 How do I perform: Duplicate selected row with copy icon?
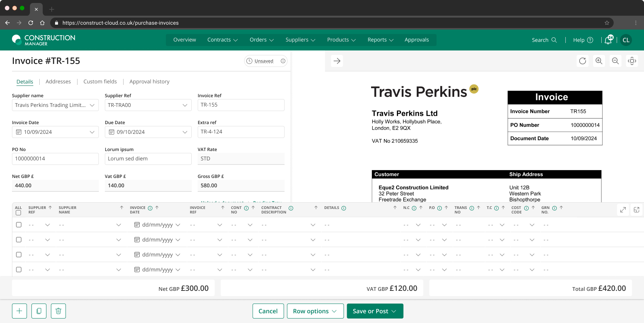39,311
